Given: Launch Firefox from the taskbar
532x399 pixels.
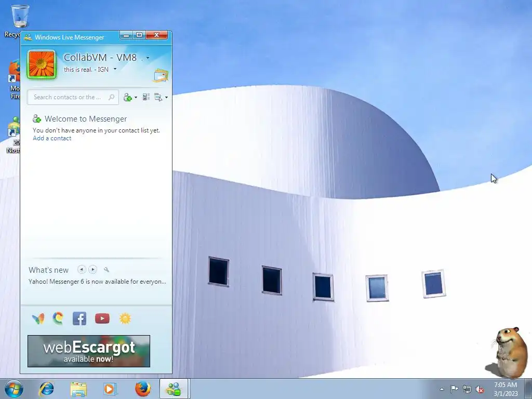Looking at the screenshot, I should [x=142, y=389].
